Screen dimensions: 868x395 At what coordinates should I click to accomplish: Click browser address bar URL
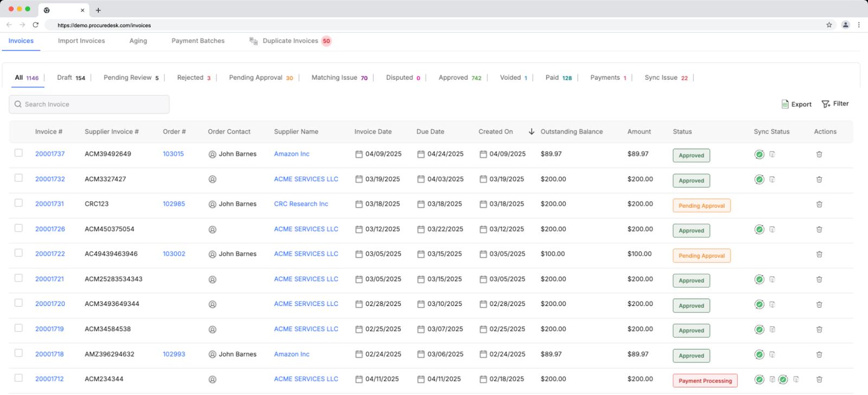(104, 25)
